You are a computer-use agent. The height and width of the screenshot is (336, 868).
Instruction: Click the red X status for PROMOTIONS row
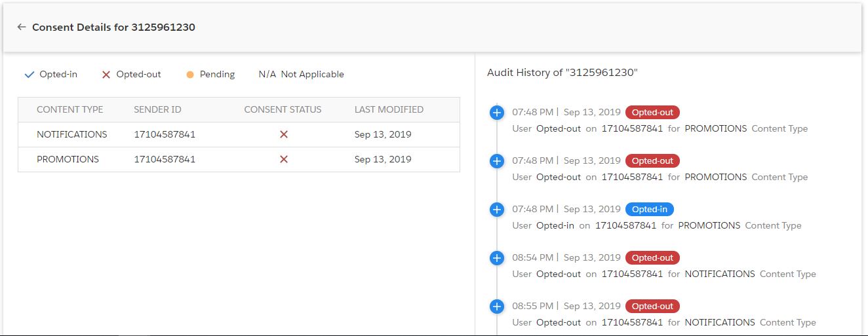tap(284, 159)
